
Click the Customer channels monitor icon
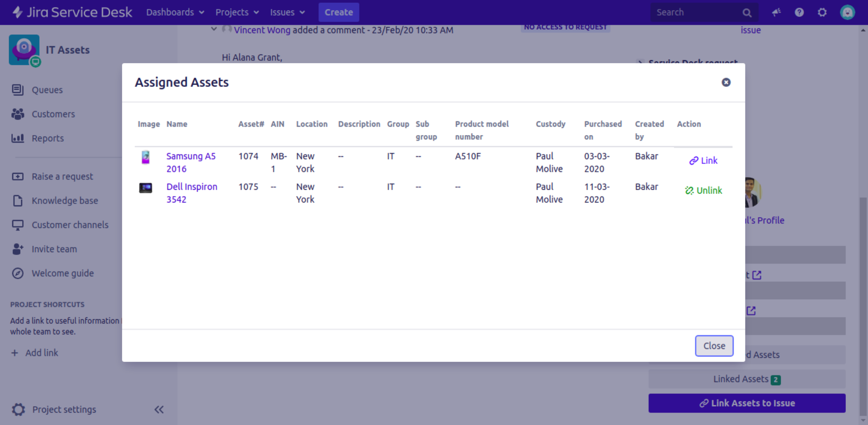coord(18,225)
